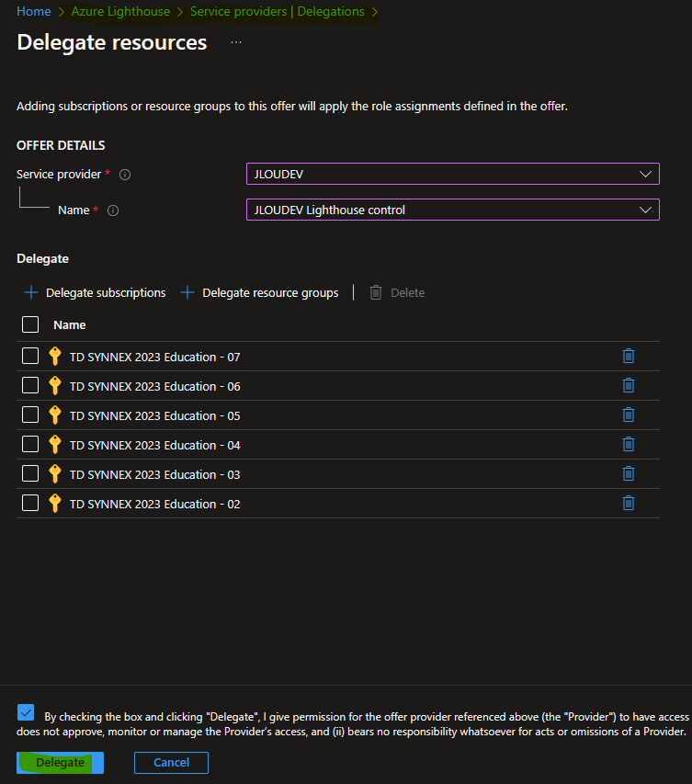Viewport: 692px width, 784px height.
Task: Click the key icon for Education - 06
Action: point(55,386)
